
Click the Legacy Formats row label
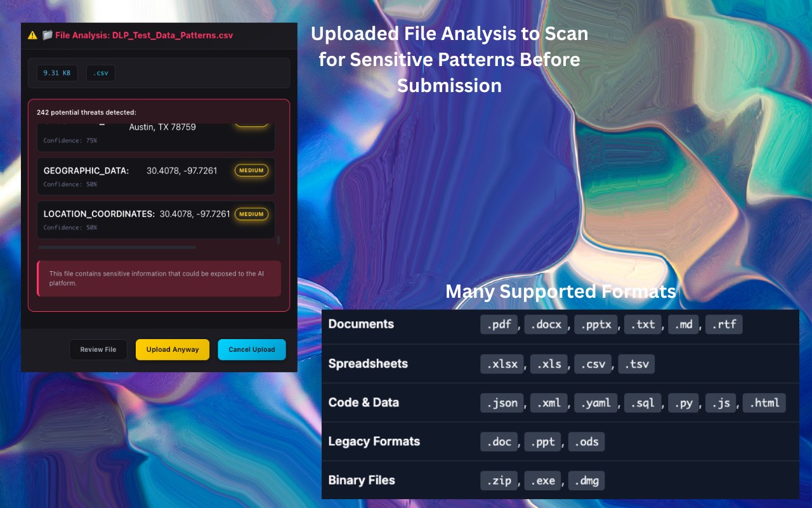coord(374,441)
